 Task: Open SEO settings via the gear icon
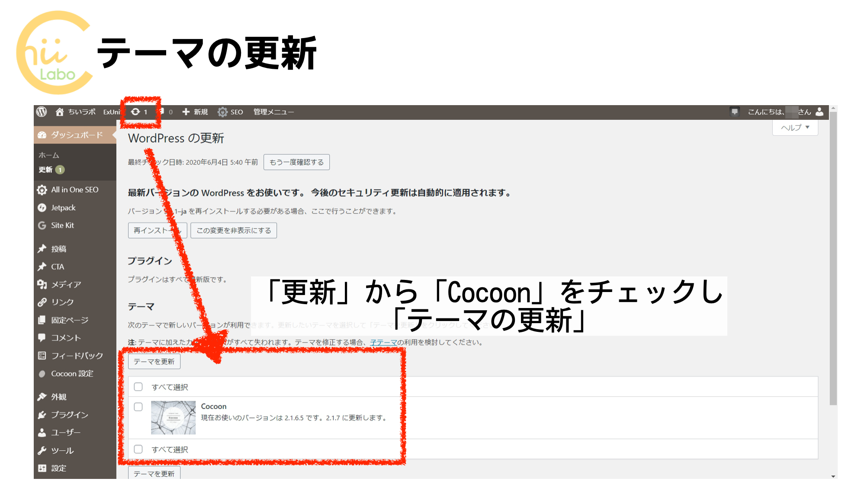click(x=223, y=112)
